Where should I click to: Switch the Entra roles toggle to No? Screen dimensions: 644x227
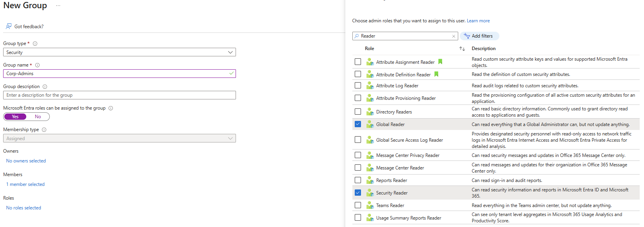[38, 117]
